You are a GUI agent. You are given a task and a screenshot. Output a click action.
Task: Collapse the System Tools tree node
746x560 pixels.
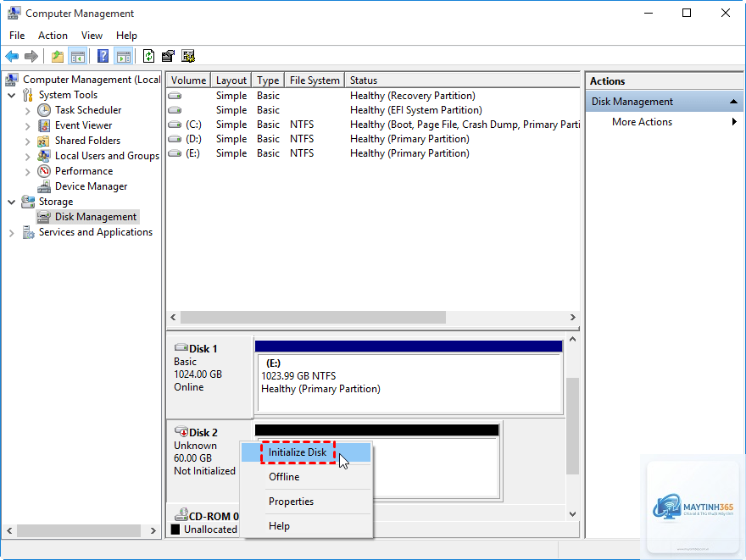12,96
